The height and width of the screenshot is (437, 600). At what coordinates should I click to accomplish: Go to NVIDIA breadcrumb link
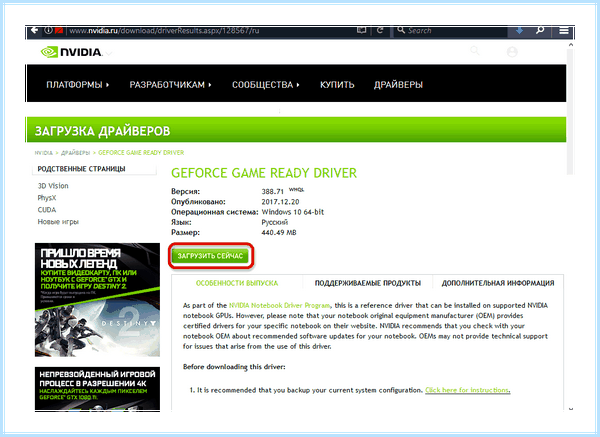pos(44,153)
